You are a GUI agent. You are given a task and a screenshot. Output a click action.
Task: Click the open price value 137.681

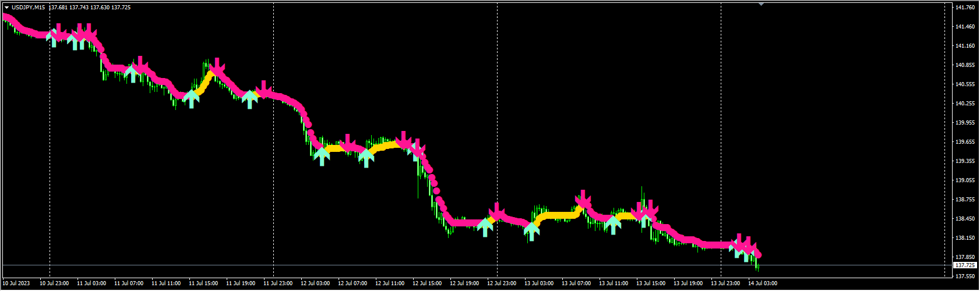[59, 8]
